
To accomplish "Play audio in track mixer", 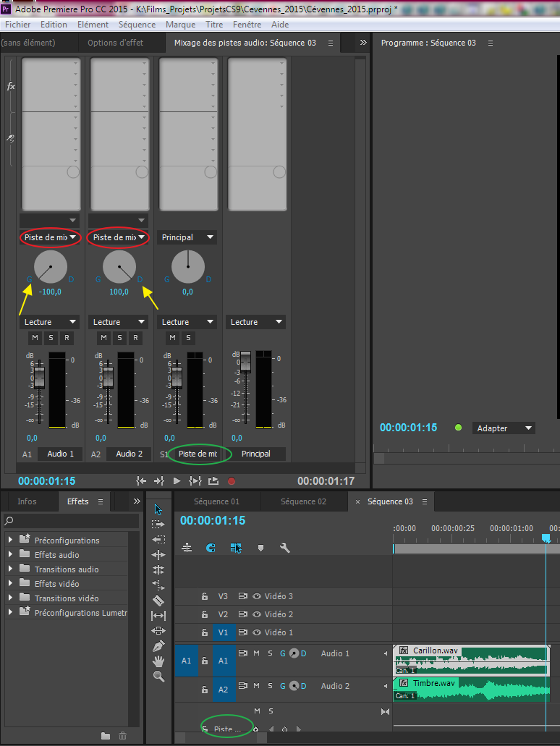I will click(177, 481).
